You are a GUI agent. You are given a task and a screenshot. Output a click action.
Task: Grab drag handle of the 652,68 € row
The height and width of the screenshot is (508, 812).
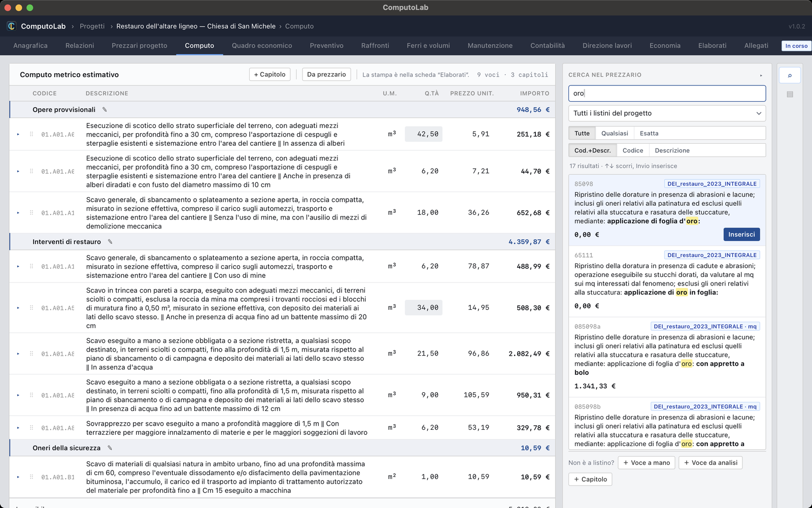[x=31, y=213]
